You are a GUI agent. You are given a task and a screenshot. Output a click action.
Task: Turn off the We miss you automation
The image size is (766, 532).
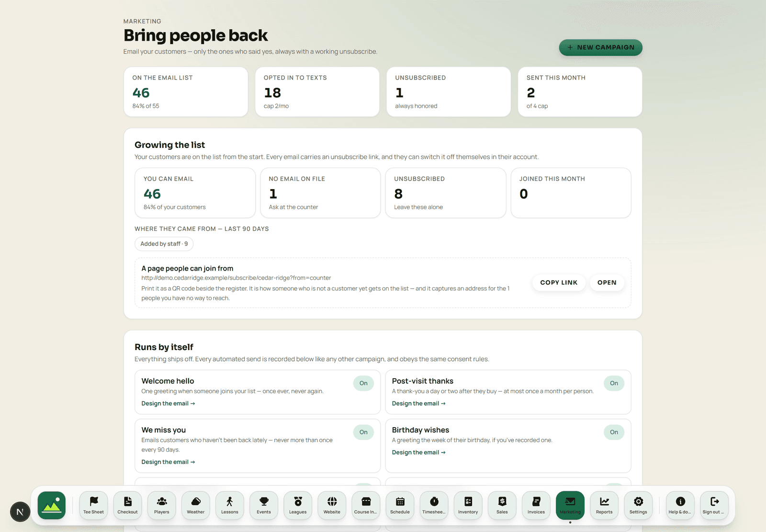tap(363, 432)
